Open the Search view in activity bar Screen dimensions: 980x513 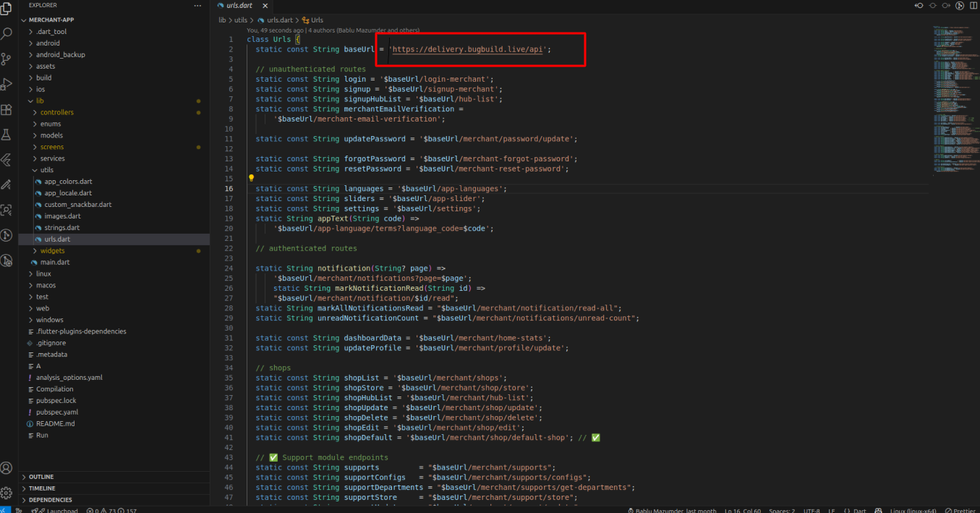[7, 33]
